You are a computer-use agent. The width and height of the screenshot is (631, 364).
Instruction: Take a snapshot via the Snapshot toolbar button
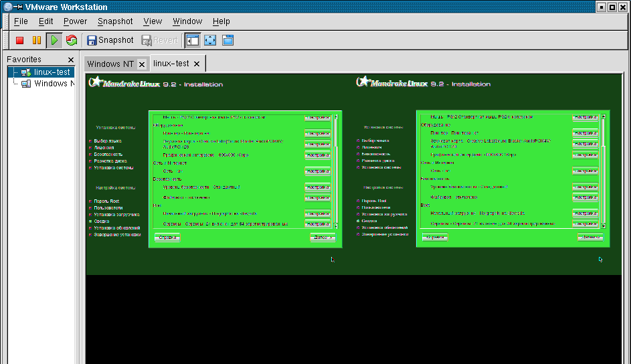pos(110,40)
